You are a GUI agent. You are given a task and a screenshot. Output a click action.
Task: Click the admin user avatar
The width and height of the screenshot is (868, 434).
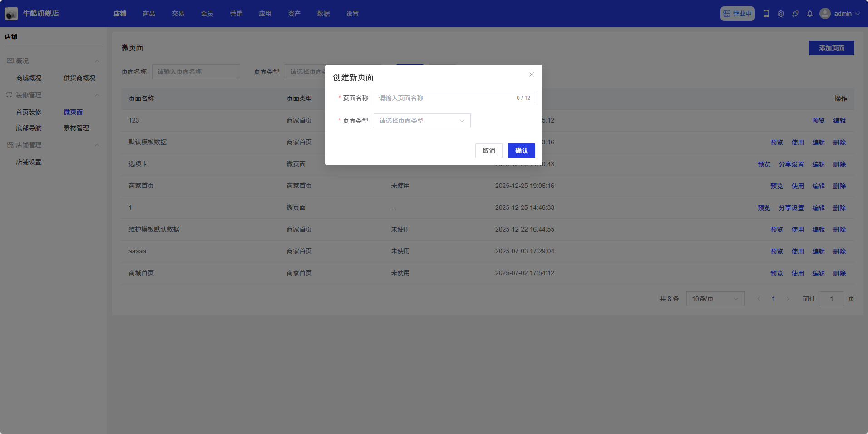click(825, 14)
